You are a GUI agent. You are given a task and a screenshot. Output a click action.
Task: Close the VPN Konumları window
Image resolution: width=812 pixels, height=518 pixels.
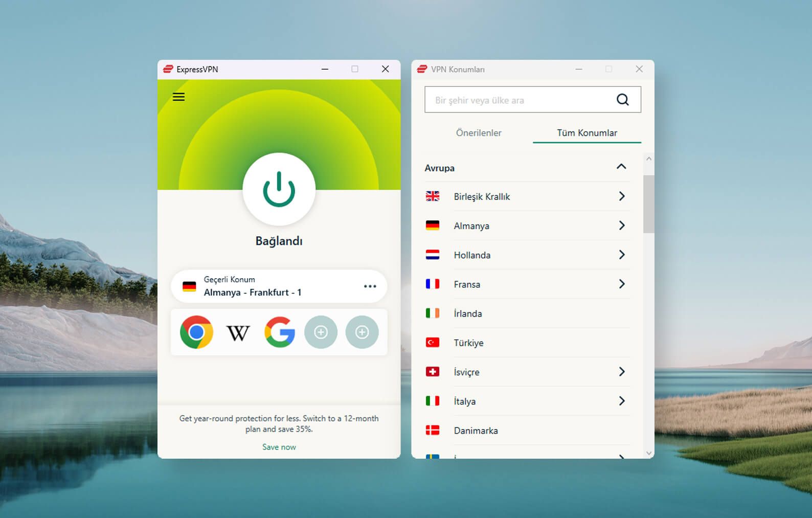[639, 69]
